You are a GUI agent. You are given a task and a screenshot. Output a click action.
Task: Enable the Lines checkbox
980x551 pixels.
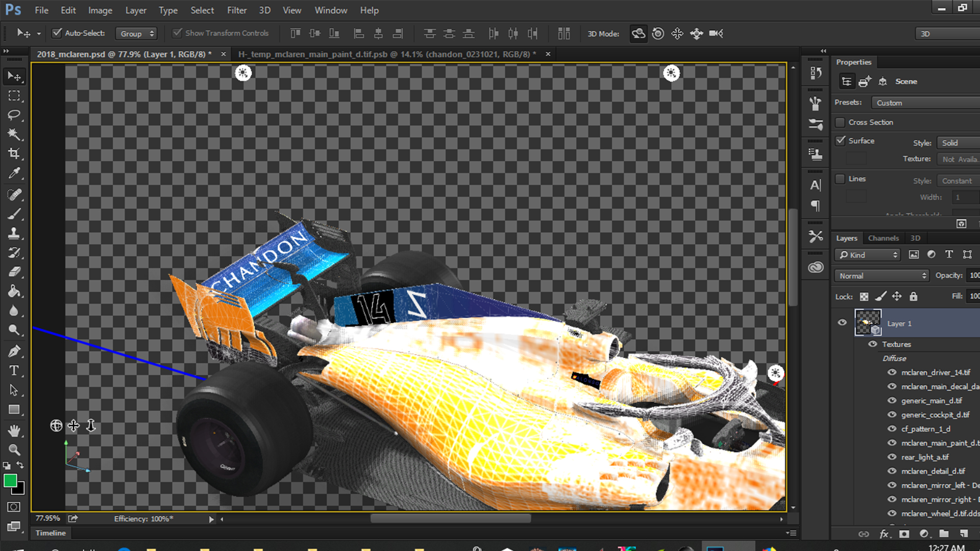click(840, 179)
